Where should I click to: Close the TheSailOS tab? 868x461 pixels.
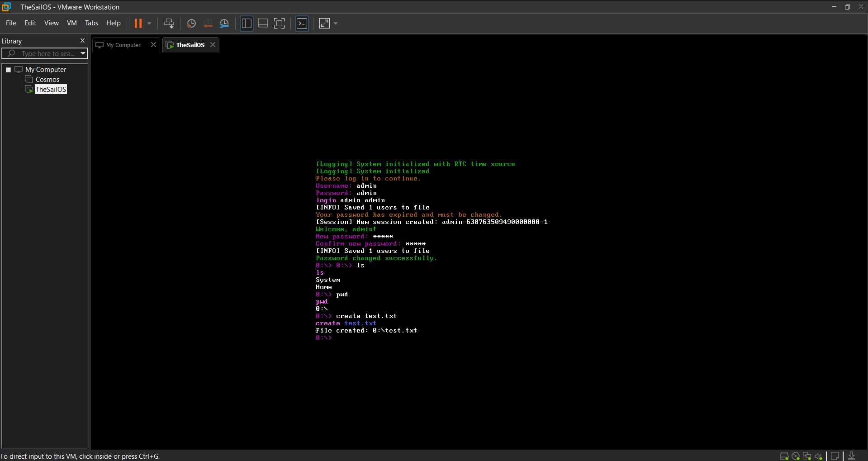[213, 45]
